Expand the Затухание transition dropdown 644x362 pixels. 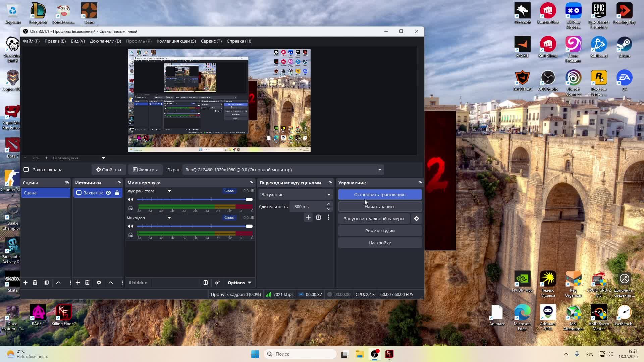coord(295,194)
